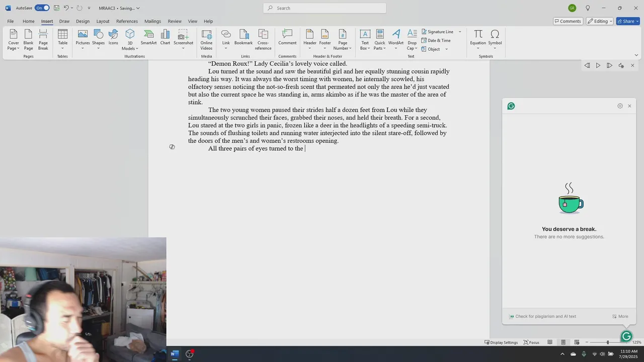Open the Symbol menu
Screen dimensions: 644x362
point(495,40)
